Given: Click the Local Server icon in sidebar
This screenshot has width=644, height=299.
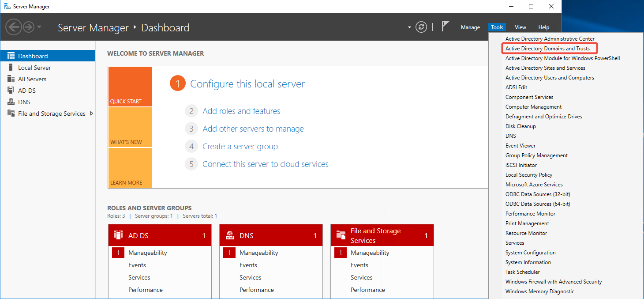Looking at the screenshot, I should (11, 68).
